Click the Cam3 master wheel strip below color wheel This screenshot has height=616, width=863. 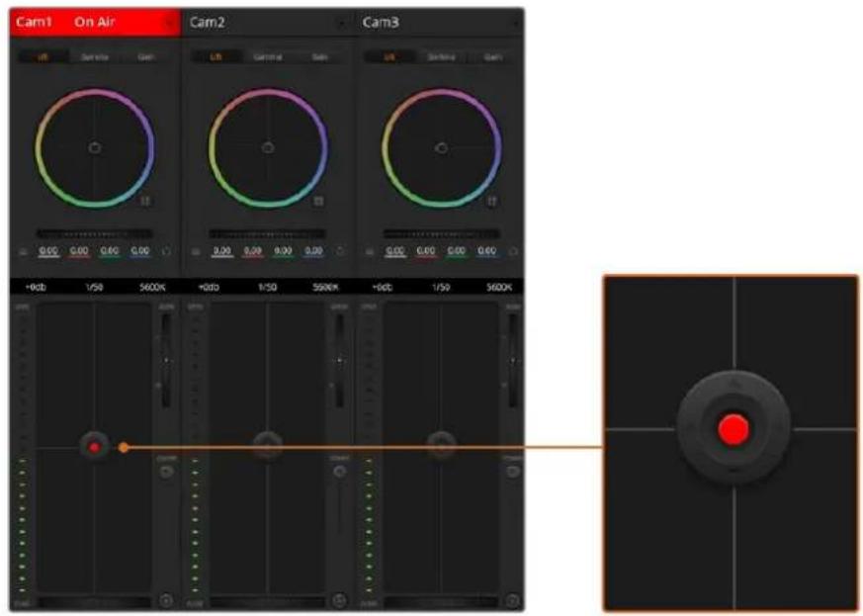442,233
